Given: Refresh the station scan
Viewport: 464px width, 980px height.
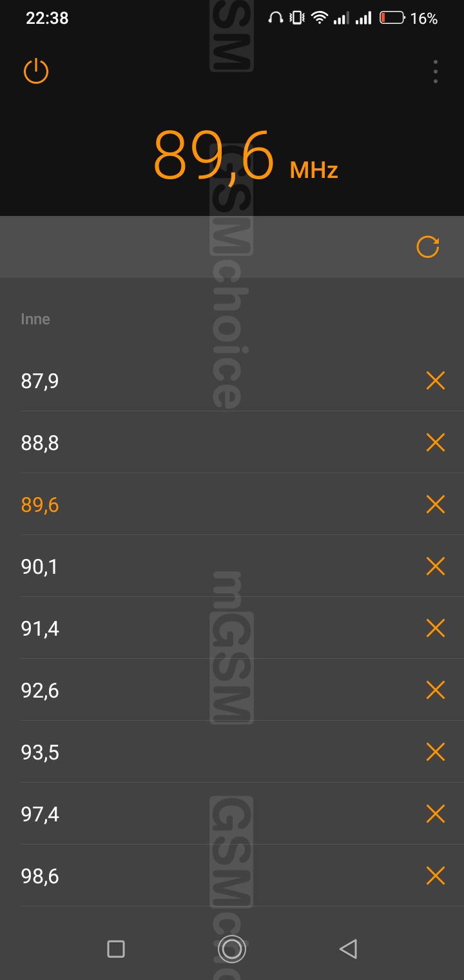Looking at the screenshot, I should 428,247.
